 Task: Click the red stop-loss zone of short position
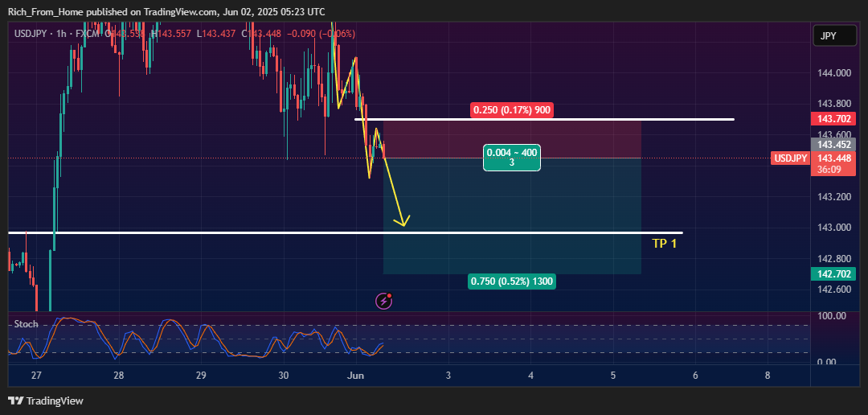click(x=512, y=139)
